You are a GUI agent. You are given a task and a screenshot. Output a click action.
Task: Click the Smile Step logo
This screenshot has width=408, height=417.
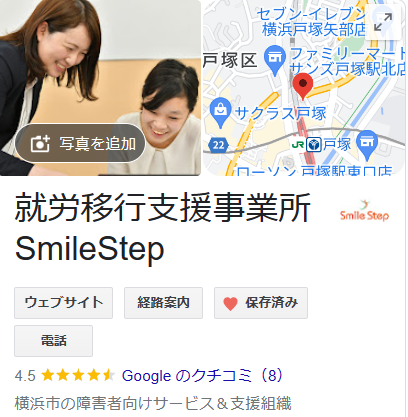click(x=364, y=211)
